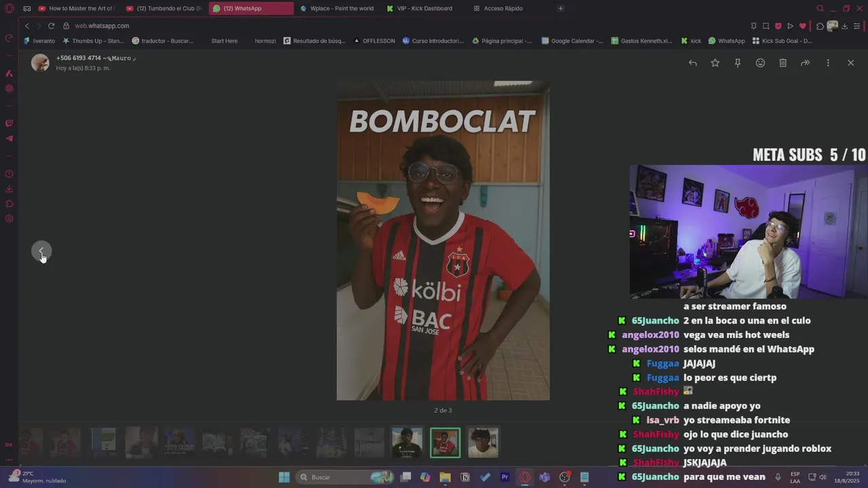
Task: Open Telegram in the Opera sidebar
Action: [x=9, y=138]
